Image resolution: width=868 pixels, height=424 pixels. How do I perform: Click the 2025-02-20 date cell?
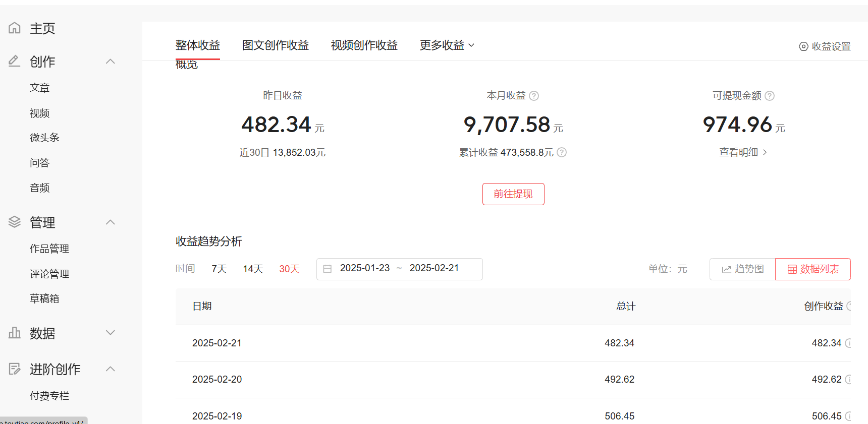pyautogui.click(x=217, y=379)
